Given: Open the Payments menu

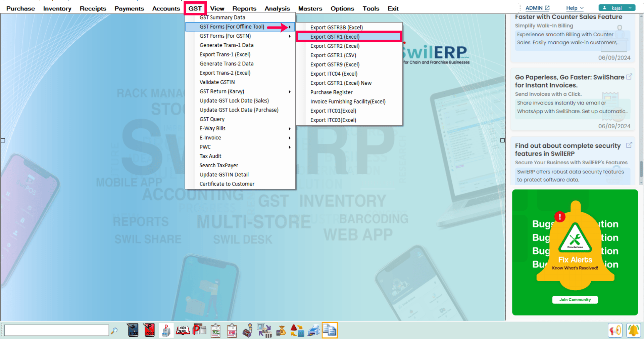Looking at the screenshot, I should (129, 8).
